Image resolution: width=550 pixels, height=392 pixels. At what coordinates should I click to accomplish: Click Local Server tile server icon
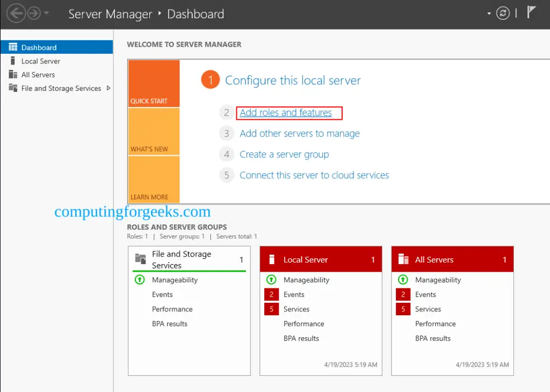(x=271, y=259)
